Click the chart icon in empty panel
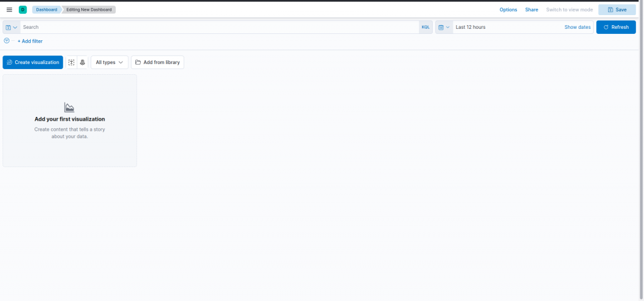 coord(69,107)
